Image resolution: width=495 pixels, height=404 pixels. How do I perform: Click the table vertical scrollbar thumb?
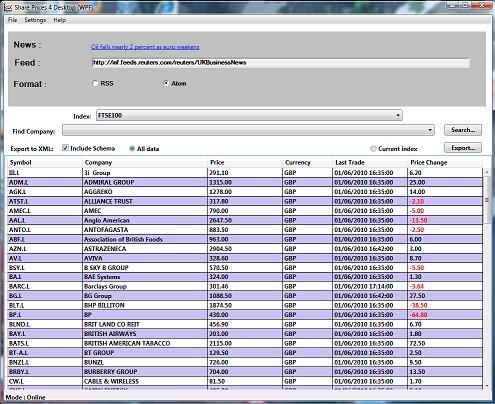(487, 200)
